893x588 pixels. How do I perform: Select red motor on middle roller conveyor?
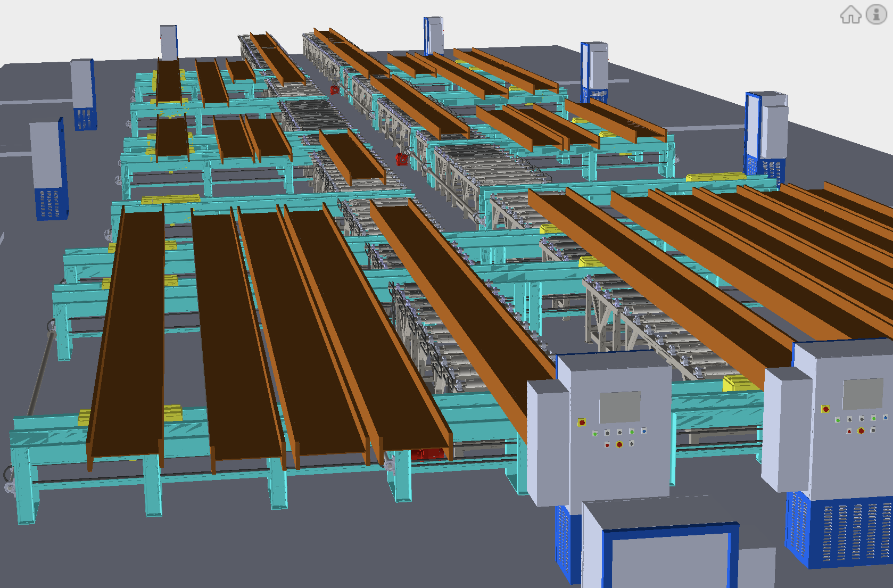point(402,158)
